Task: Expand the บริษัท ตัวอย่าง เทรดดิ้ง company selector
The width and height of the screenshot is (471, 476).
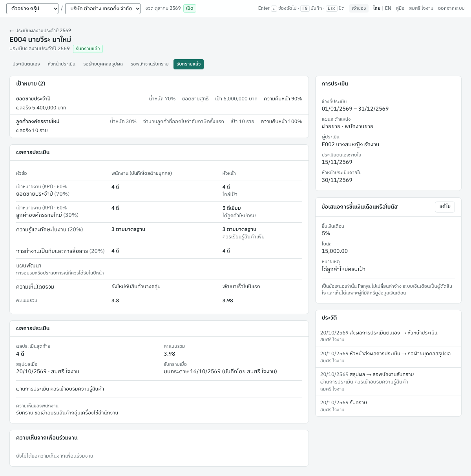Action: [x=103, y=9]
